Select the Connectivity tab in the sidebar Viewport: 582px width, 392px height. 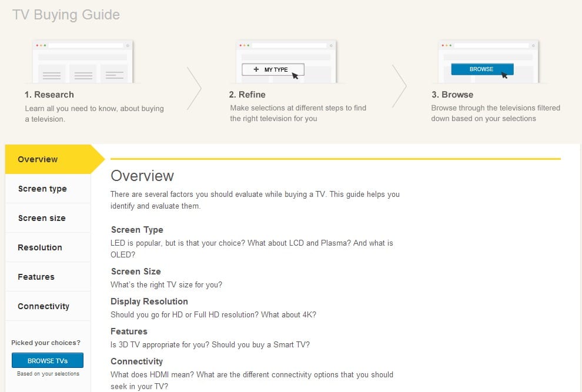click(x=48, y=306)
